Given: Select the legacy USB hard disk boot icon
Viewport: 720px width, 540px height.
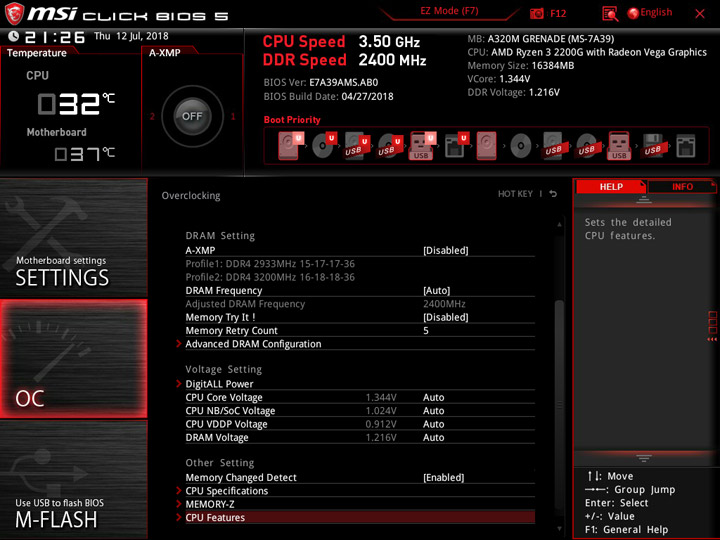Looking at the screenshot, I should pos(553,146).
